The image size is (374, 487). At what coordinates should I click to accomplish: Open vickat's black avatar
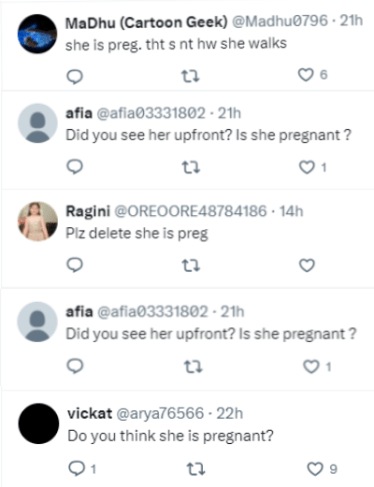pos(38,423)
